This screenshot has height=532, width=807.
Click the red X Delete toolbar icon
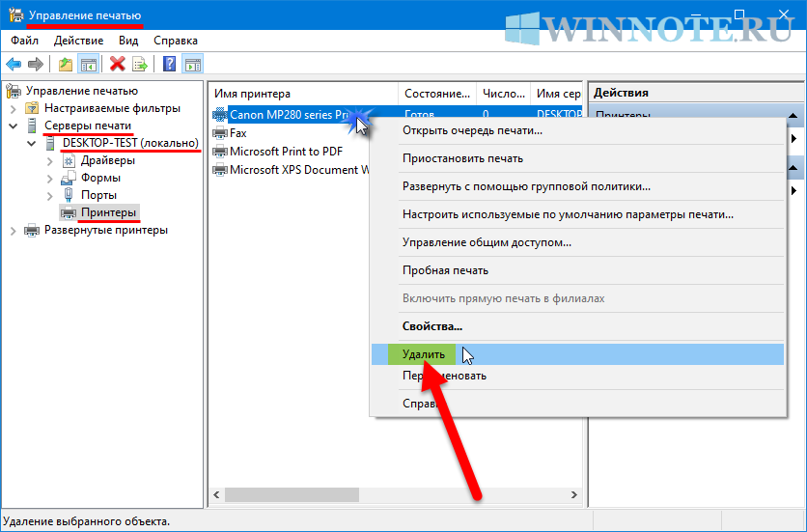(x=118, y=65)
